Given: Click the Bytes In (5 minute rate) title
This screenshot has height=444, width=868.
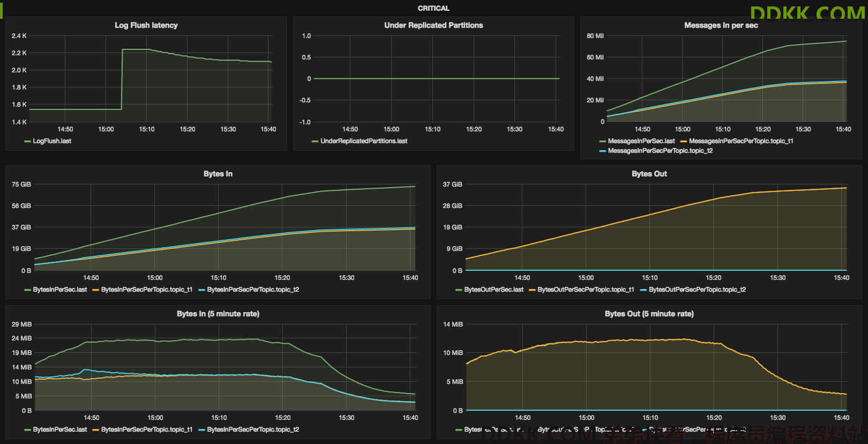Looking at the screenshot, I should 218,314.
